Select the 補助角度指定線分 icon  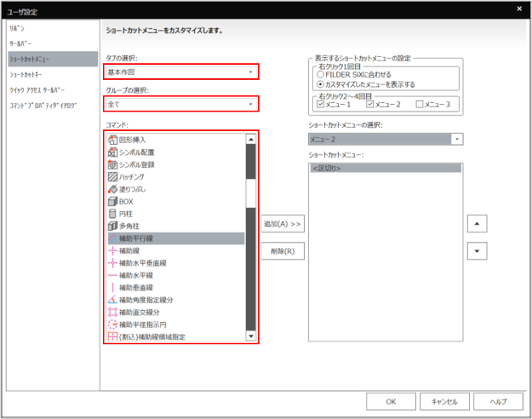pos(112,300)
